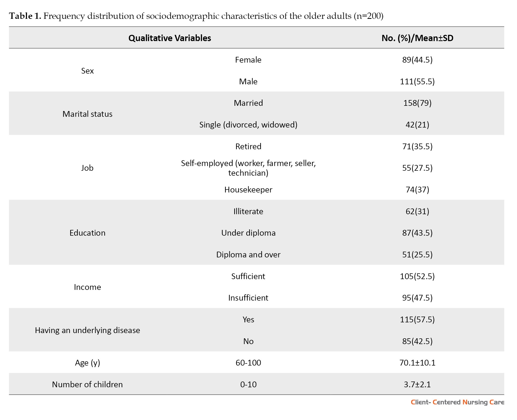Click the Age mean value 70.1±10.1
This screenshot has width=517, height=420.
[417, 363]
